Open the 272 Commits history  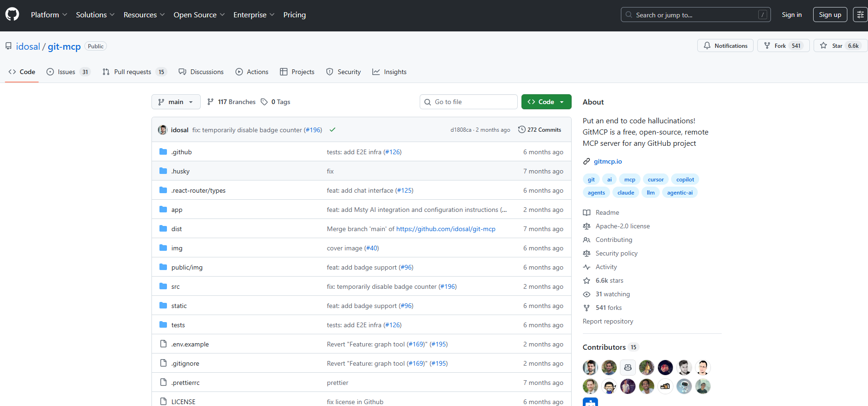539,130
